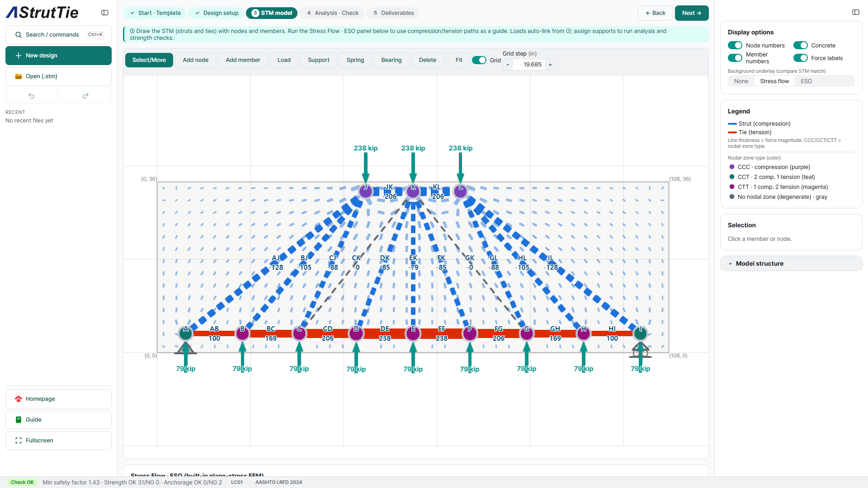868x488 pixels.
Task: Select None background underlay
Action: 741,81
